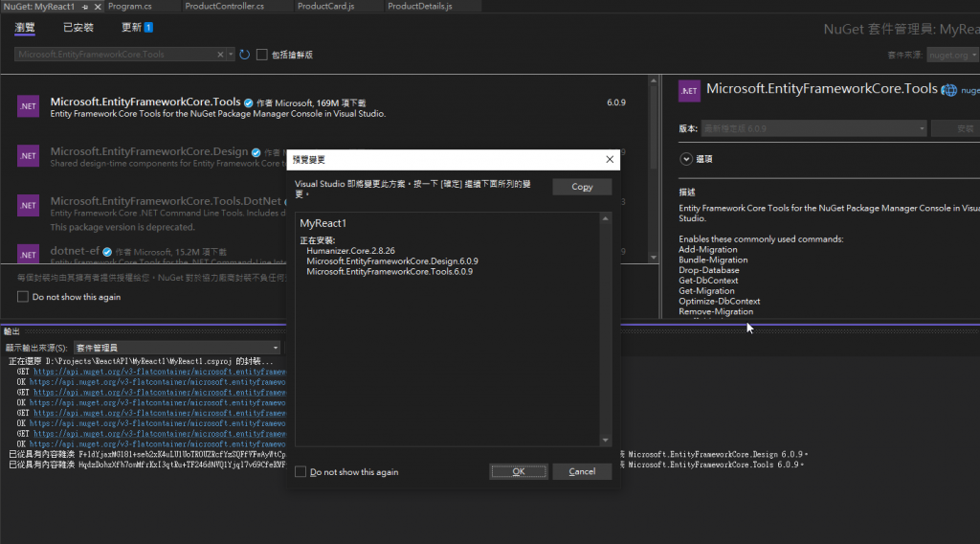This screenshot has height=544, width=980.
Task: Click MyReact1 project name in dialog
Action: tap(323, 223)
